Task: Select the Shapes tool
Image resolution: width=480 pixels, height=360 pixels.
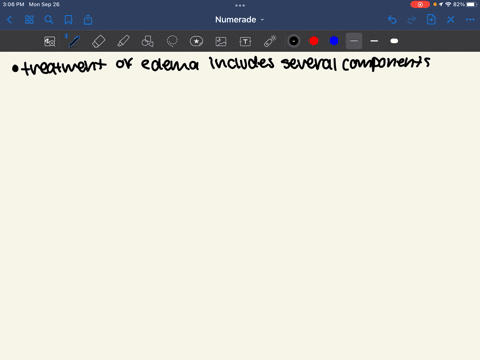Action: (147, 41)
